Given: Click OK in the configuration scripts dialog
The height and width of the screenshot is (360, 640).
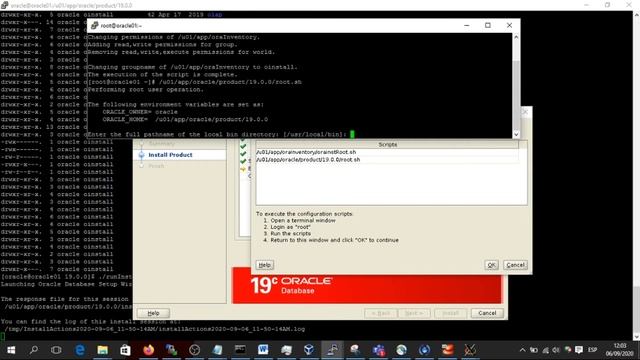Looking at the screenshot, I should click(491, 265).
